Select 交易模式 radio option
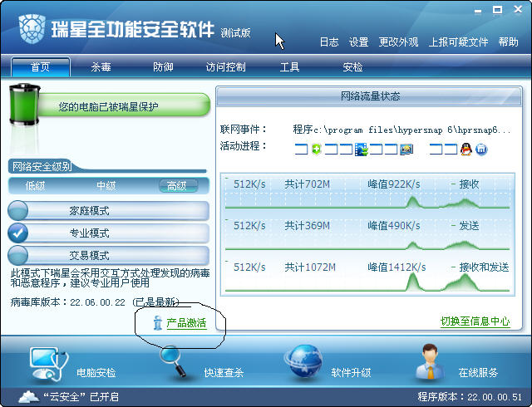Image resolution: width=532 pixels, height=407 pixels. pyautogui.click(x=17, y=255)
